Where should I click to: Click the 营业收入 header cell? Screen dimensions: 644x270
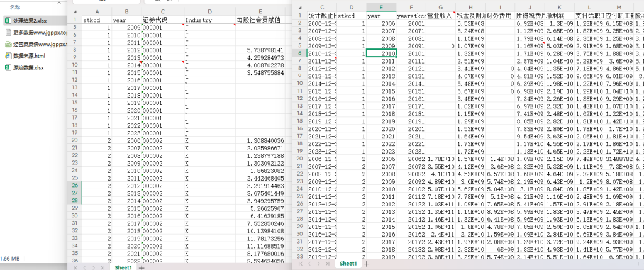441,15
